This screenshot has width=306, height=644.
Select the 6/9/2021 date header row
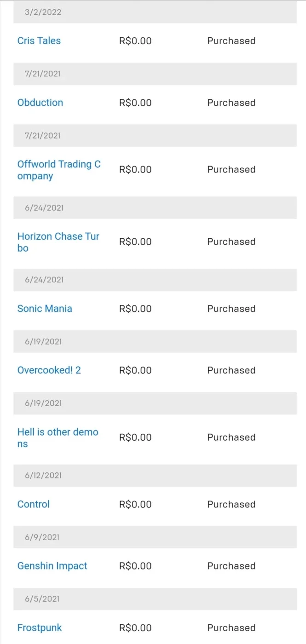(155, 537)
